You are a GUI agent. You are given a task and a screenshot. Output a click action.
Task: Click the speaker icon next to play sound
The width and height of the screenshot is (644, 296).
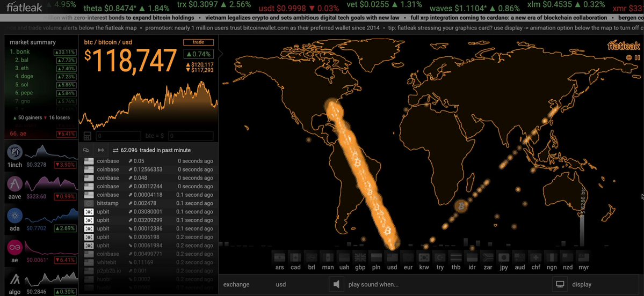pos(336,284)
